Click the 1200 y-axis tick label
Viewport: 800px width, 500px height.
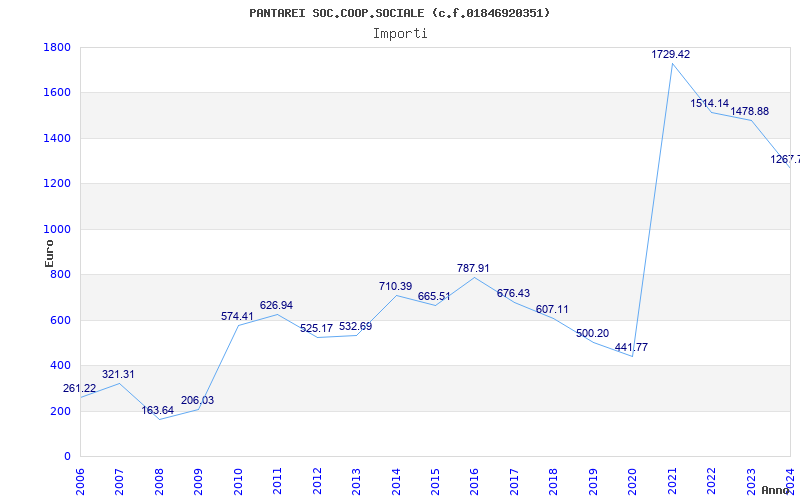[x=57, y=184]
